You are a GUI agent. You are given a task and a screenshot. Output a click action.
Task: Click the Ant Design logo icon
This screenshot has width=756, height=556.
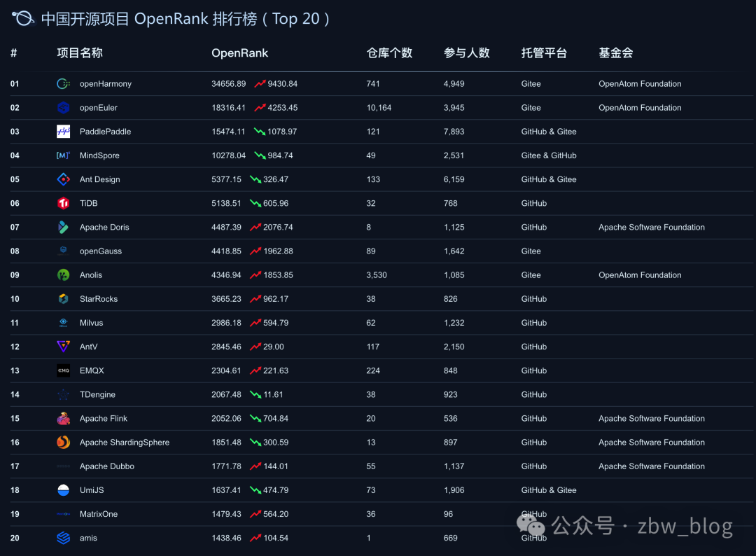pyautogui.click(x=63, y=179)
